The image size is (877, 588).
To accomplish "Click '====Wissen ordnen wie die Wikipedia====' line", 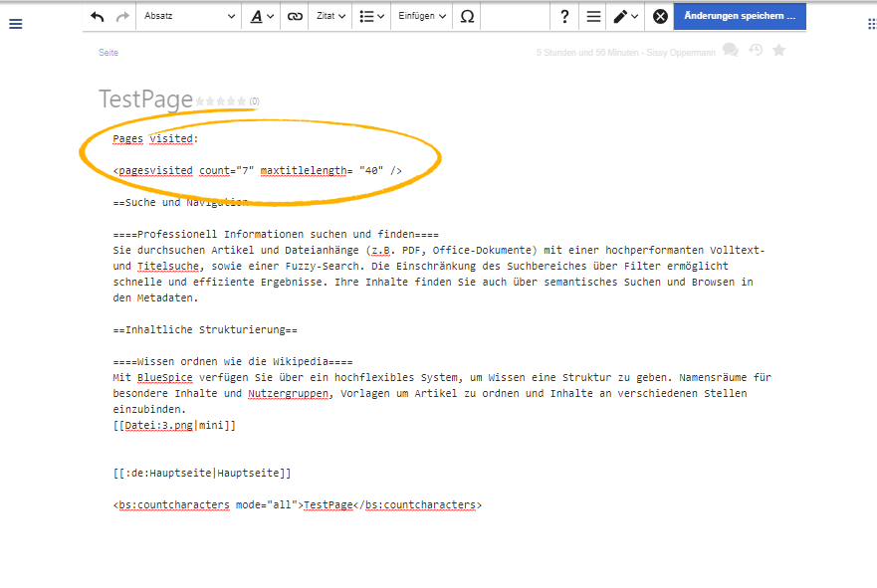I will 233,361.
